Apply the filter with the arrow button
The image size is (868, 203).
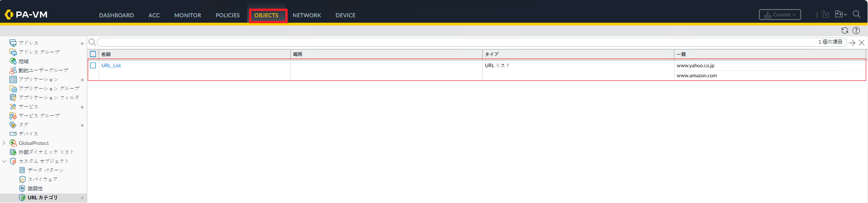[x=852, y=43]
